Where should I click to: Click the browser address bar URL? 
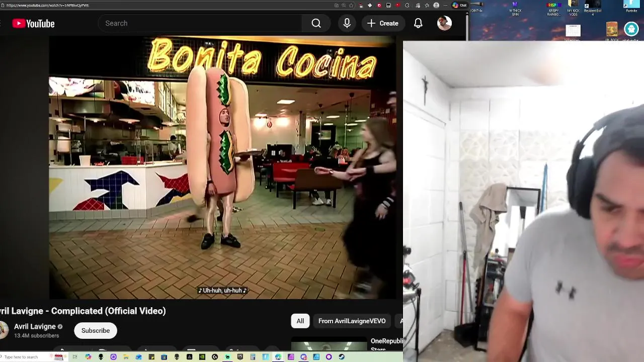48,5
